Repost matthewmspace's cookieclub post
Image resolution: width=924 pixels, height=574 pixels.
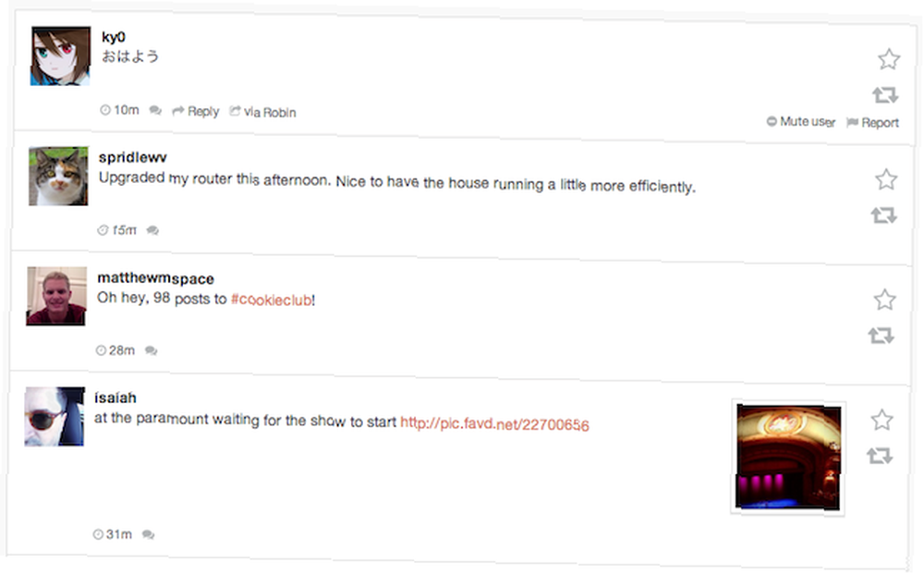click(881, 336)
